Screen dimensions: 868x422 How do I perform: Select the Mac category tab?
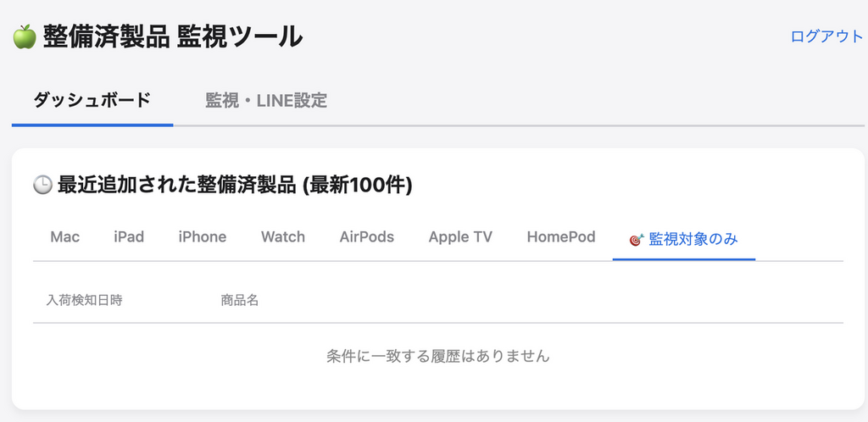pos(64,237)
